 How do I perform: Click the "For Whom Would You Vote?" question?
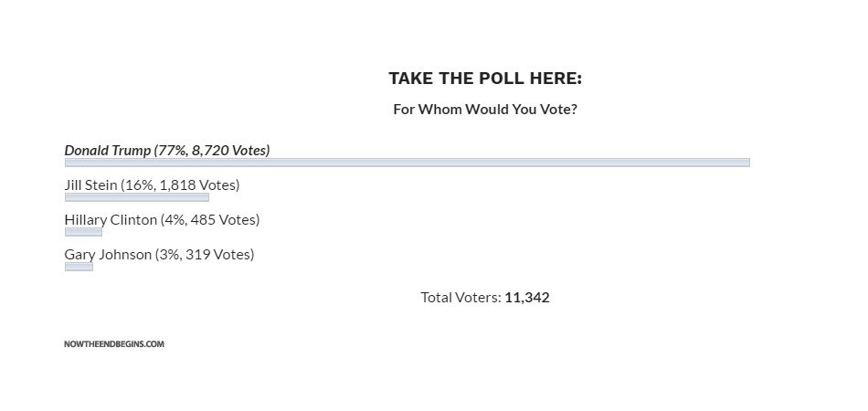coord(484,110)
